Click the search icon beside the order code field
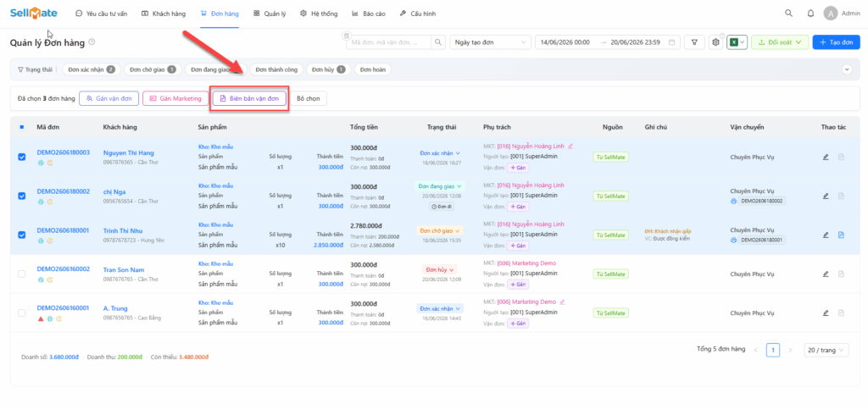This screenshot has width=868, height=409. point(438,42)
